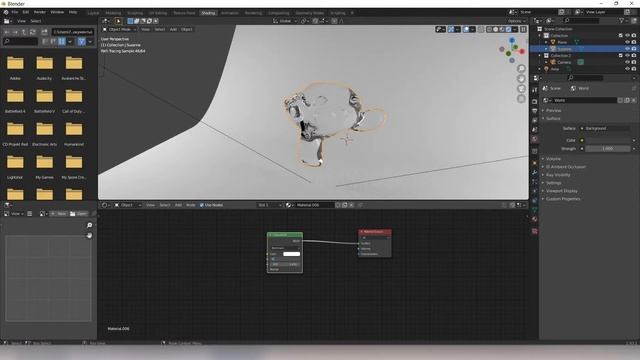The width and height of the screenshot is (640, 360).
Task: Expand the Volume panel in World properties
Action: click(x=553, y=158)
